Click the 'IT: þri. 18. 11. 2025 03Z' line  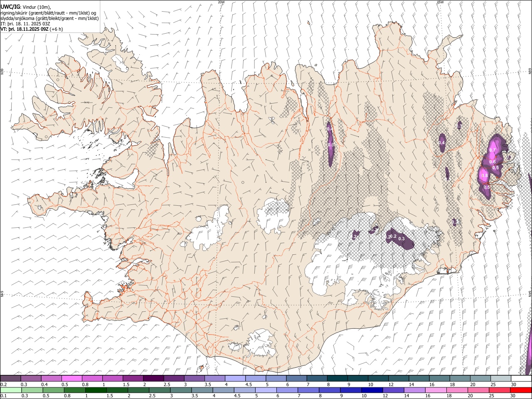(x=25, y=24)
